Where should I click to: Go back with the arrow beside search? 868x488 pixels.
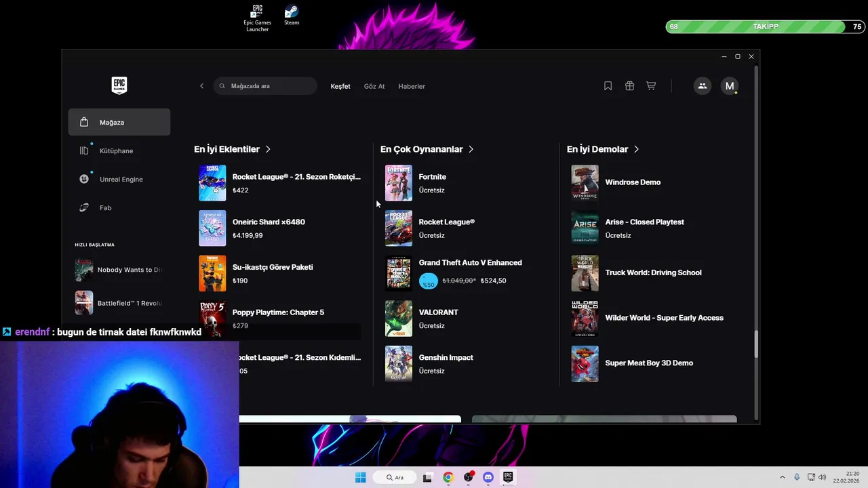coord(201,86)
